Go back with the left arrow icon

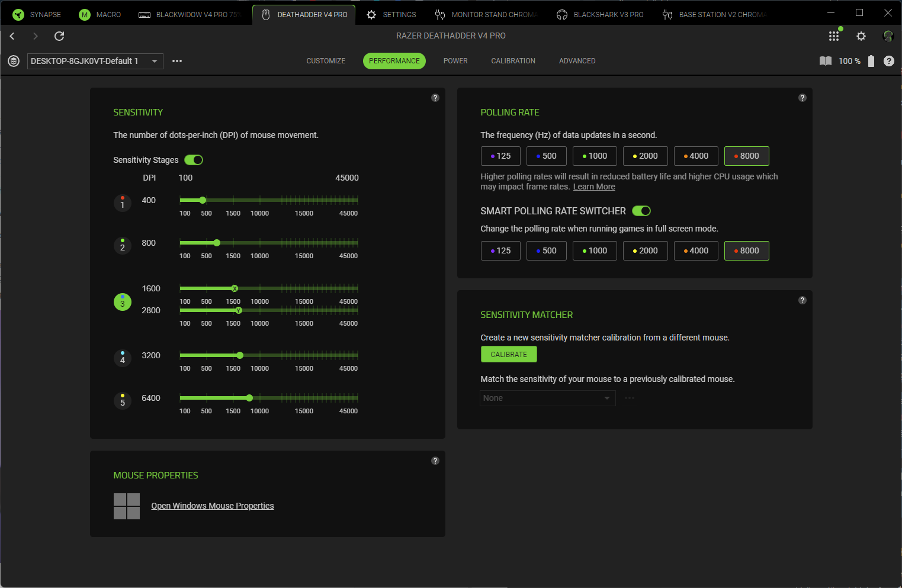click(x=12, y=36)
